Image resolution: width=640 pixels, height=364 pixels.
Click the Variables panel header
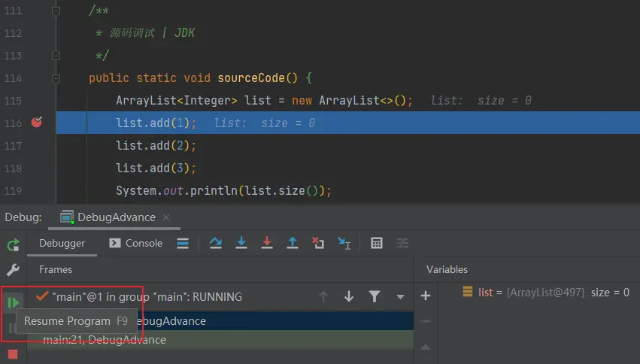(x=447, y=269)
